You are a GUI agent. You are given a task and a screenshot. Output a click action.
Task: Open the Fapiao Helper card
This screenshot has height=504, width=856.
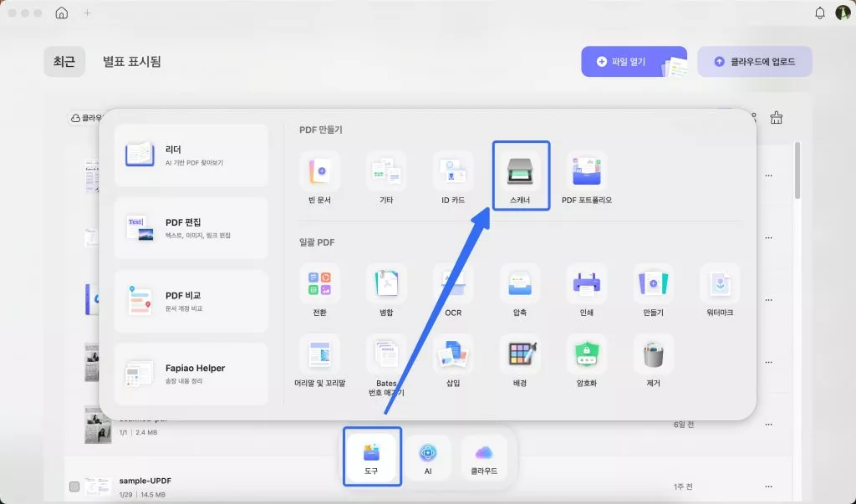[x=191, y=374]
